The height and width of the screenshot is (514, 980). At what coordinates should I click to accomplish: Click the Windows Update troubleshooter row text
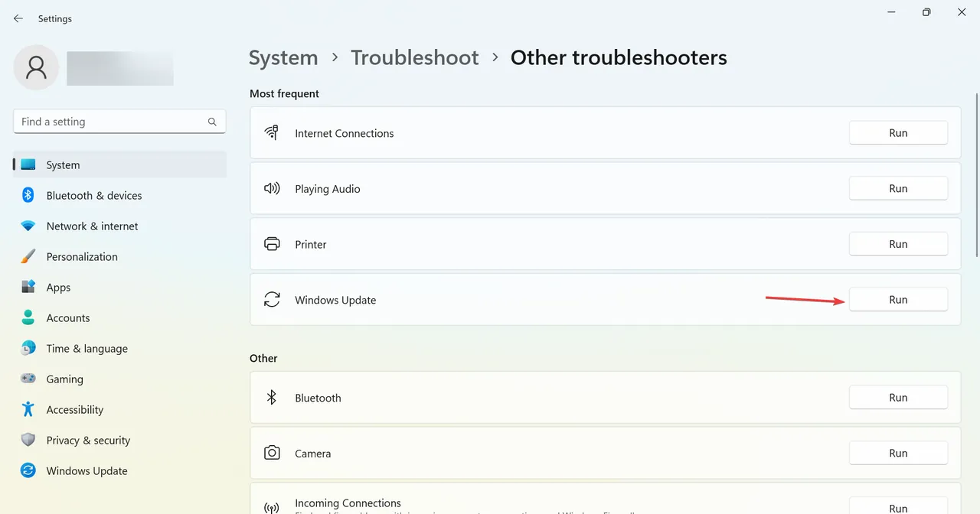point(335,300)
